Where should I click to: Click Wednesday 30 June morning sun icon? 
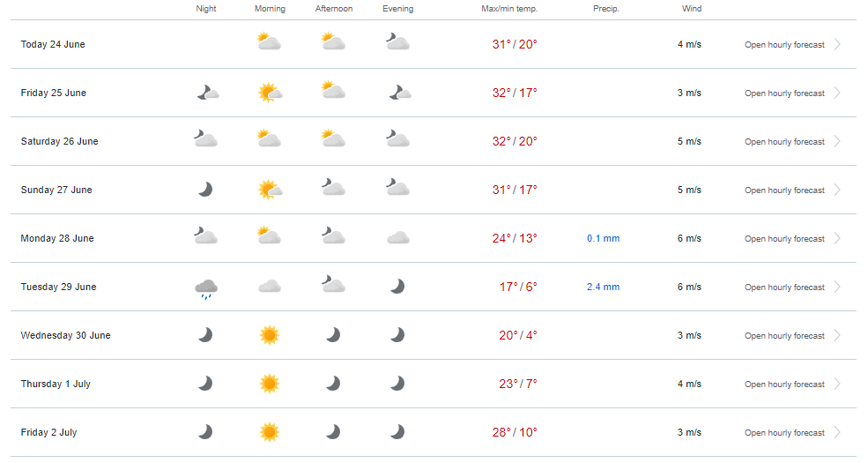[x=270, y=335]
